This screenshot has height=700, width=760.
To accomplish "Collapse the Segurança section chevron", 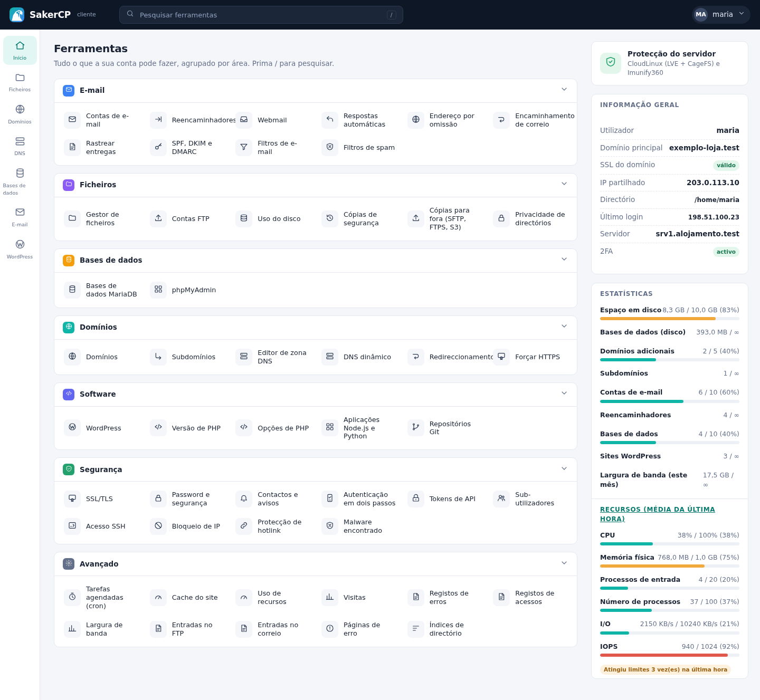I will pyautogui.click(x=564, y=469).
